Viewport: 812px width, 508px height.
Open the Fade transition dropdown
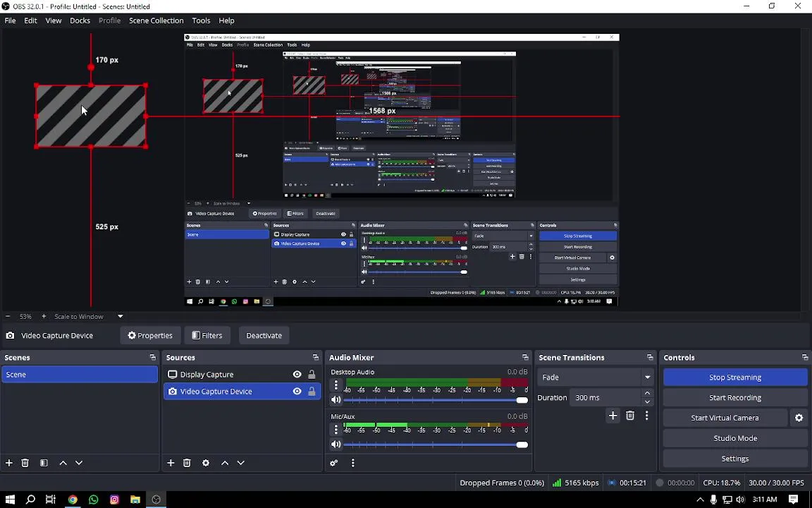(x=595, y=377)
